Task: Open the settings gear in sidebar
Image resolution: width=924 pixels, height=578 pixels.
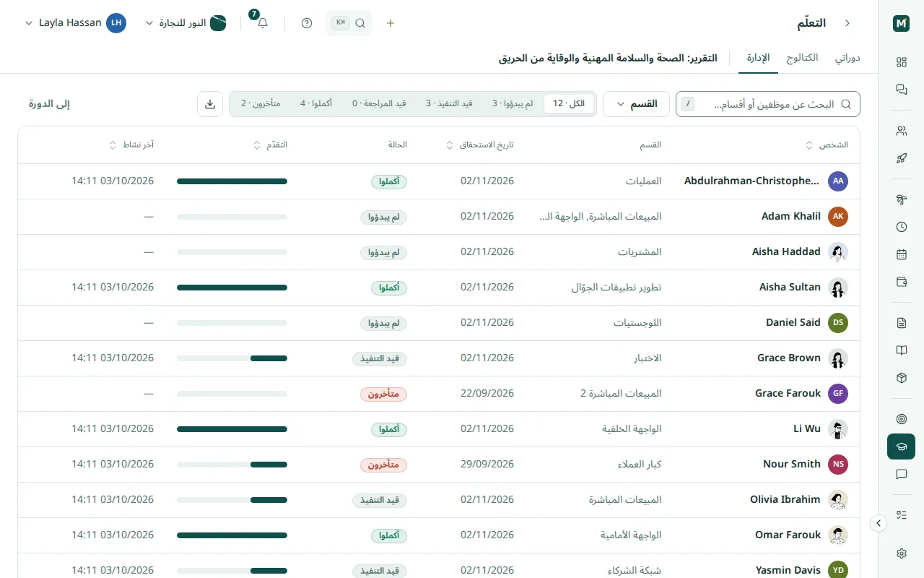Action: click(901, 553)
